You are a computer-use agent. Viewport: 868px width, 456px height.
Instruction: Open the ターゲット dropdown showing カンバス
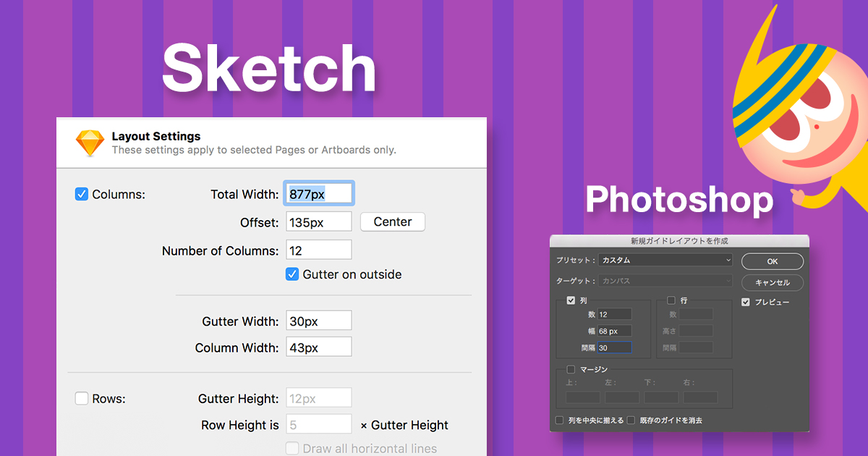click(x=665, y=281)
